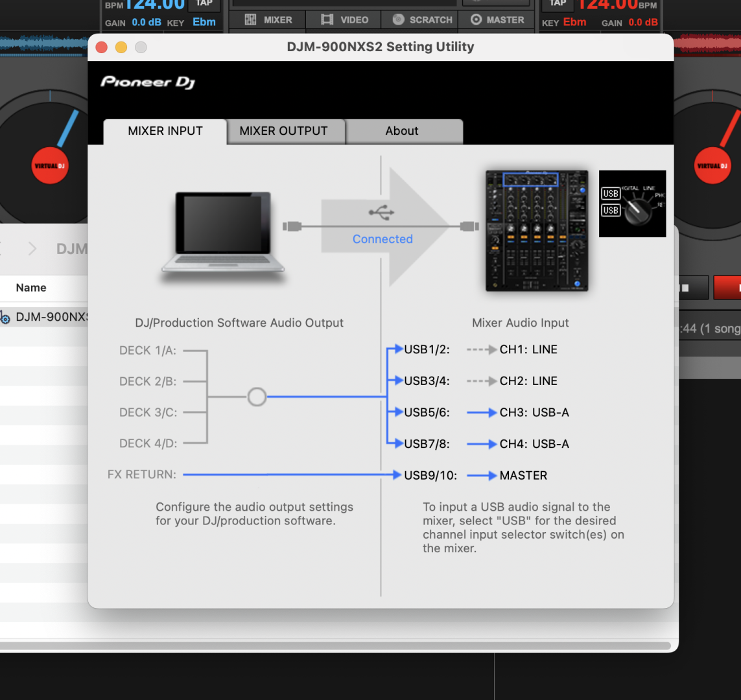This screenshot has width=741, height=700.
Task: Click the USB1/2: input label
Action: tap(427, 349)
